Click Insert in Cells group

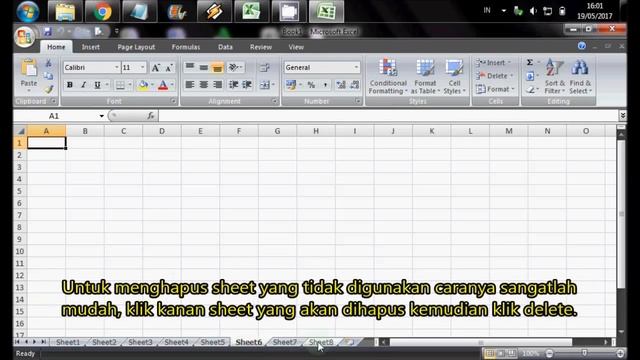coord(493,62)
